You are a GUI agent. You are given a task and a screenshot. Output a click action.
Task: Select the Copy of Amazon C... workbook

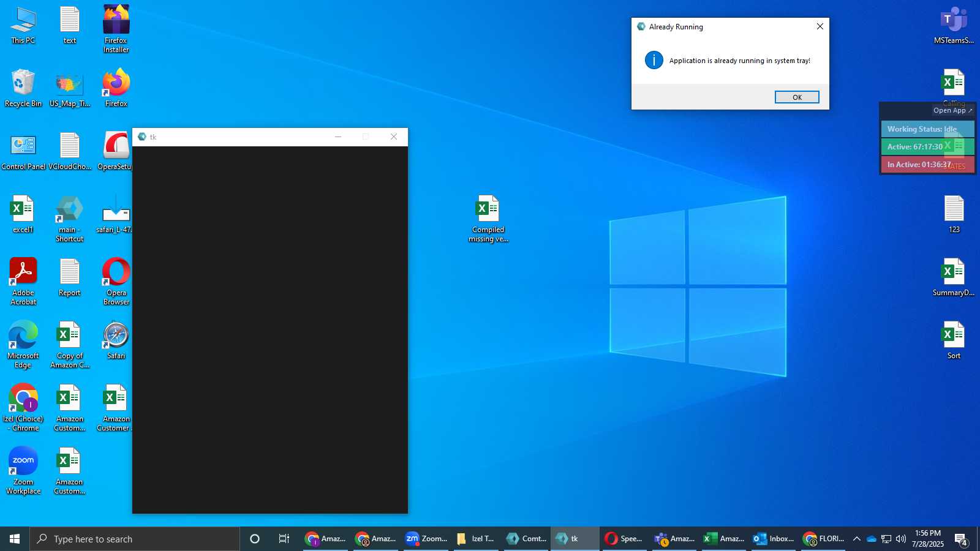70,345
